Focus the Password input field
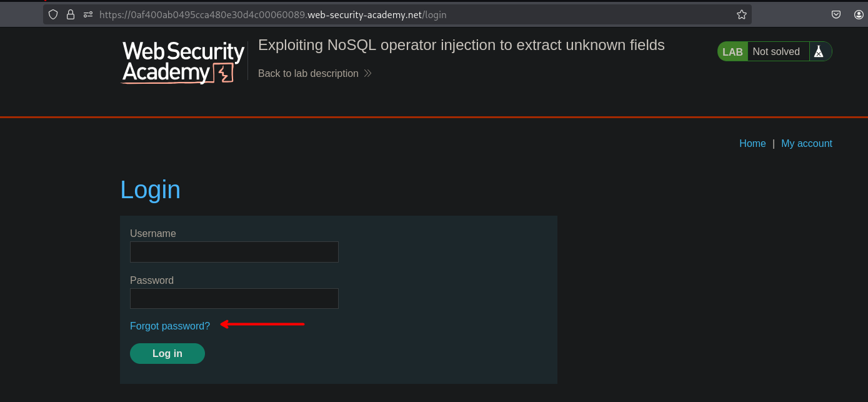Image resolution: width=868 pixels, height=402 pixels. [234, 299]
